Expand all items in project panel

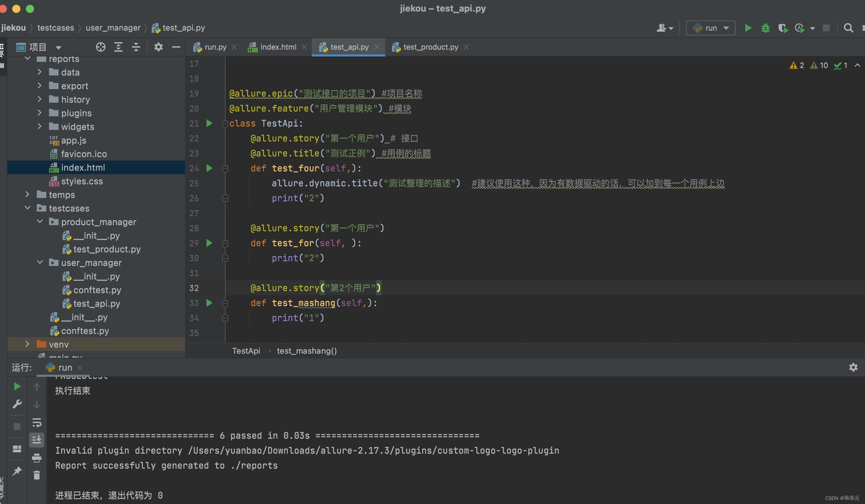tap(118, 47)
